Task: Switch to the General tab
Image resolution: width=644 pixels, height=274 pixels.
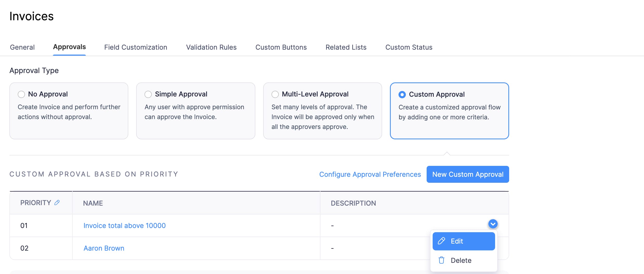Action: coord(22,47)
